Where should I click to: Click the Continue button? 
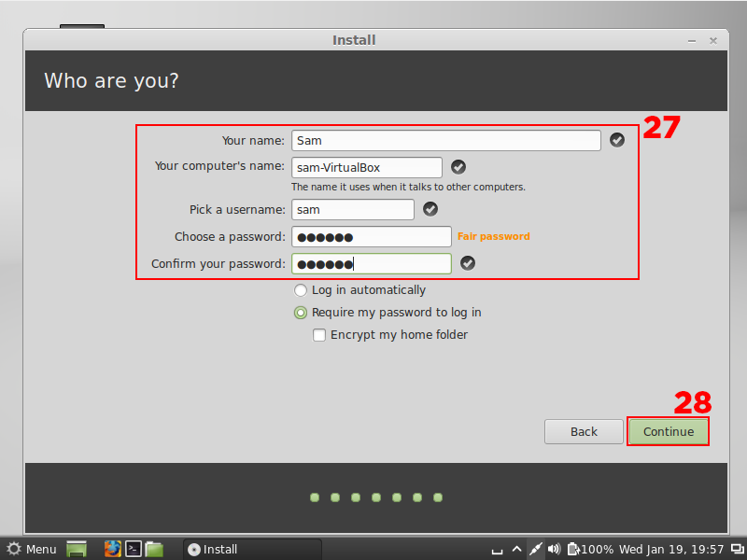pos(668,431)
